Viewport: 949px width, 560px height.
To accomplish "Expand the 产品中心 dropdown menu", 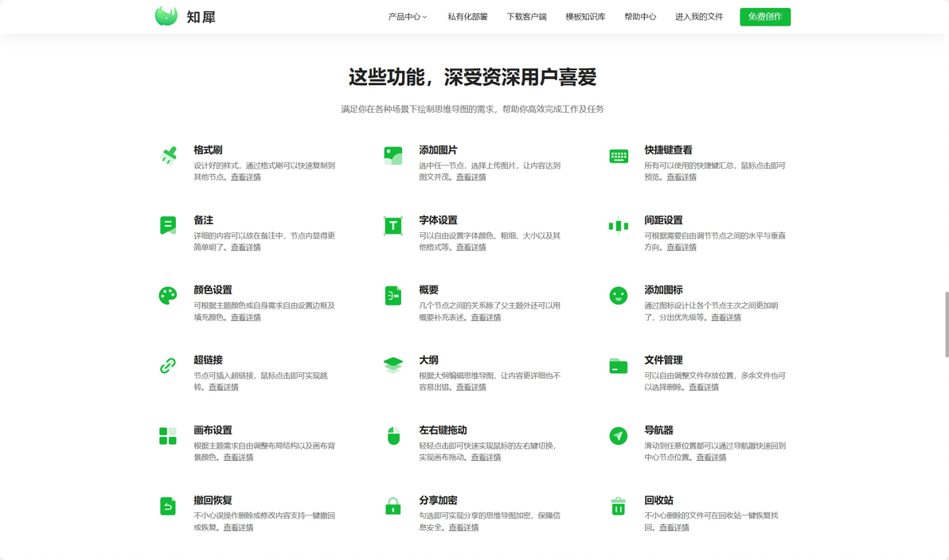I will [404, 16].
